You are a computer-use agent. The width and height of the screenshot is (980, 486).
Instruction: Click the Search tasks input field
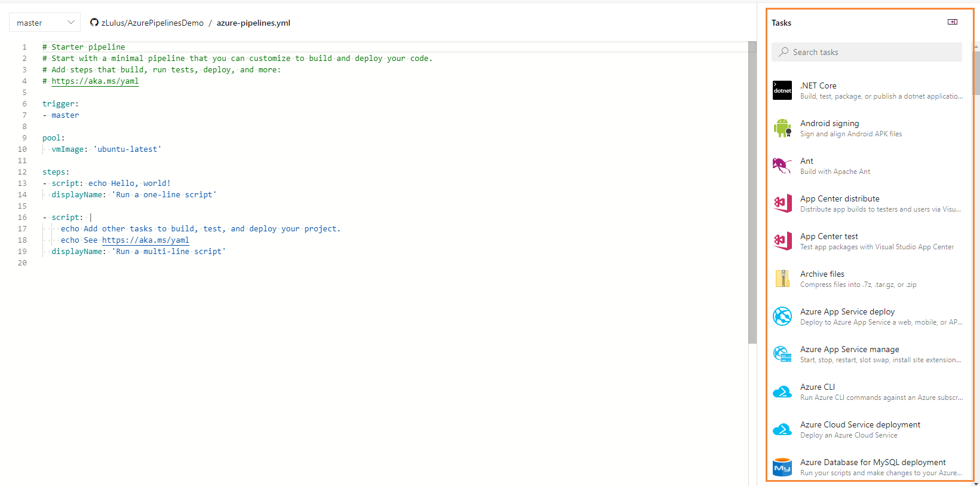pyautogui.click(x=867, y=52)
